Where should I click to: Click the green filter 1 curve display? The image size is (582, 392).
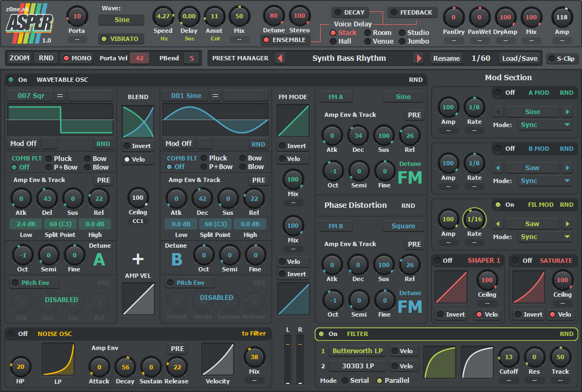pos(440,363)
